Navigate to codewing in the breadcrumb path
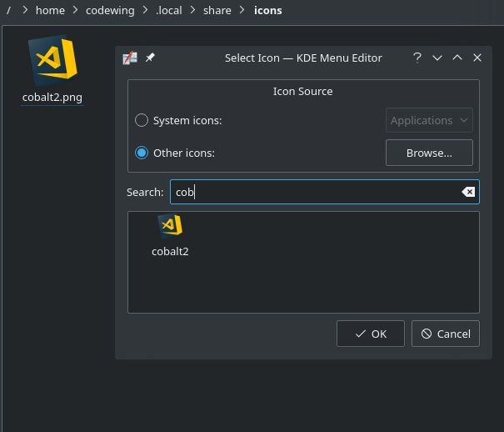 [110, 11]
